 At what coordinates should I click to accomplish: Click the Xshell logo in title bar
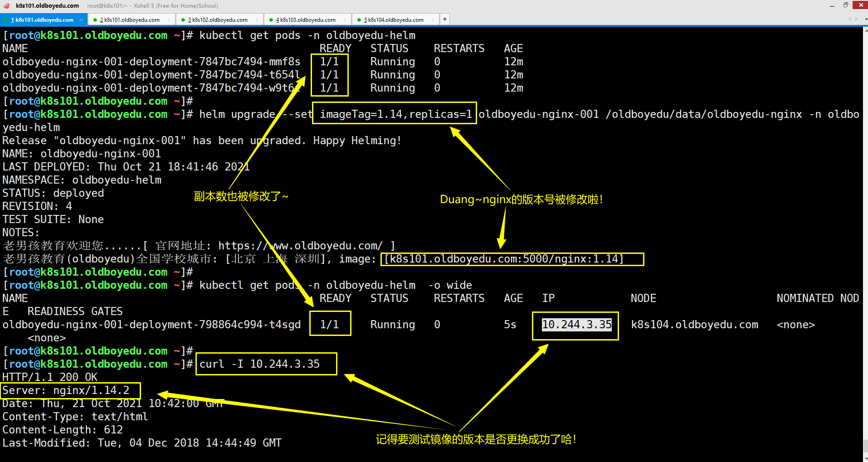(x=6, y=5)
